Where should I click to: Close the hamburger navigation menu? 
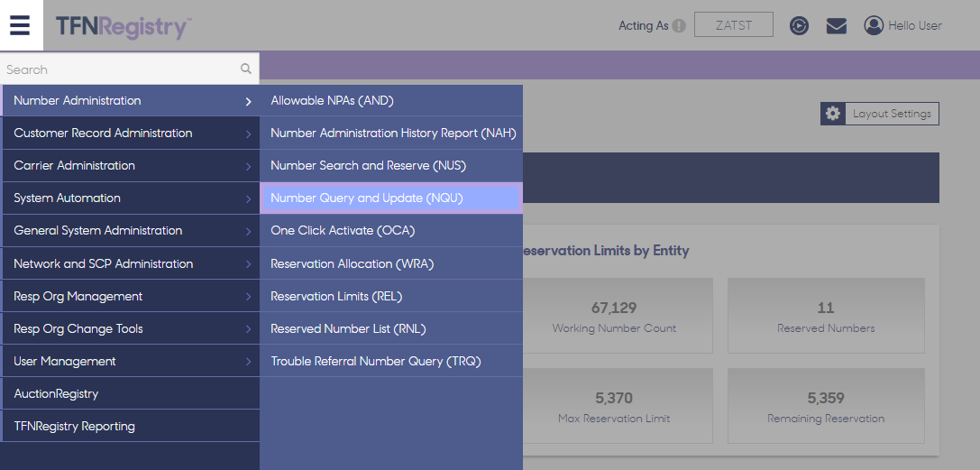click(x=20, y=25)
